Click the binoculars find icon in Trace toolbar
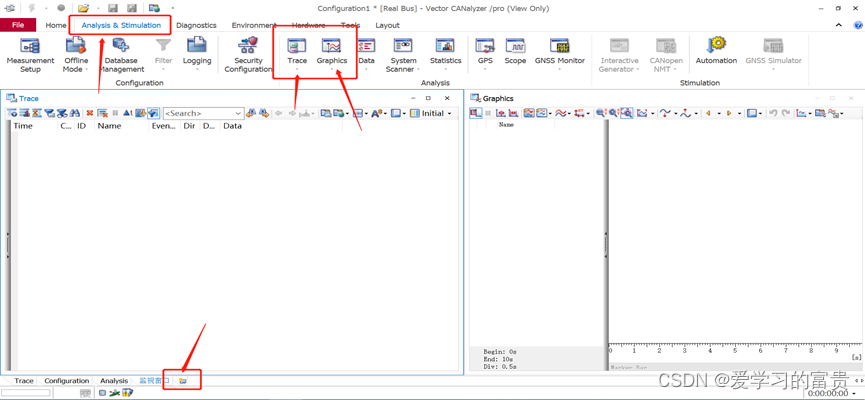Viewport: 865px width, 400px height. (x=76, y=113)
